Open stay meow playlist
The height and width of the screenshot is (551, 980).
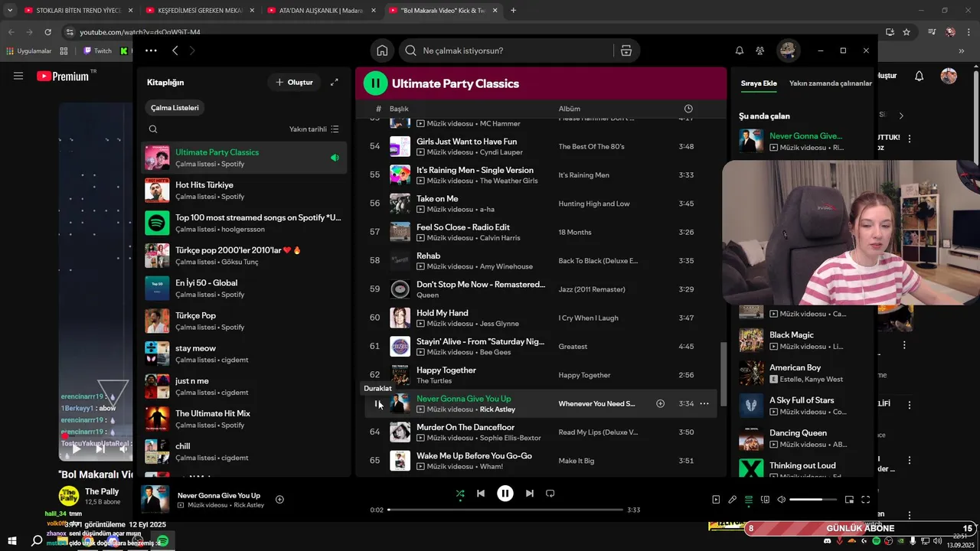(243, 354)
